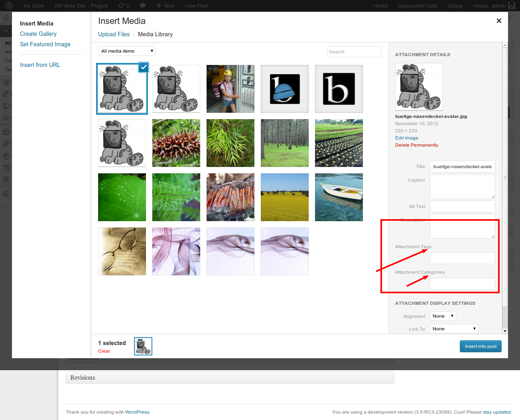Select the black and white b logo thumbnail
520x420 pixels.
click(339, 89)
